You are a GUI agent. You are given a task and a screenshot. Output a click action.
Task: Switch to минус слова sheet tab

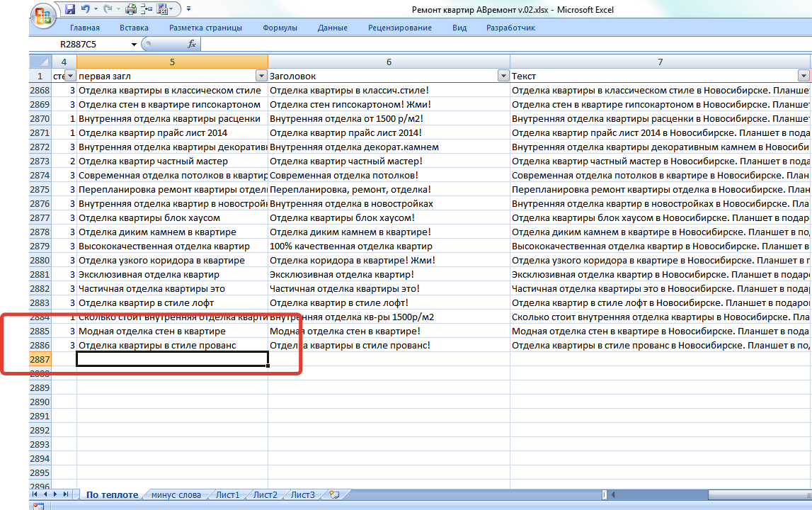click(x=176, y=495)
